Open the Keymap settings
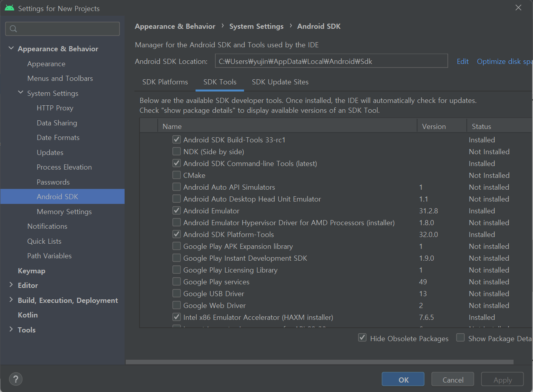533x392 pixels. [x=32, y=271]
